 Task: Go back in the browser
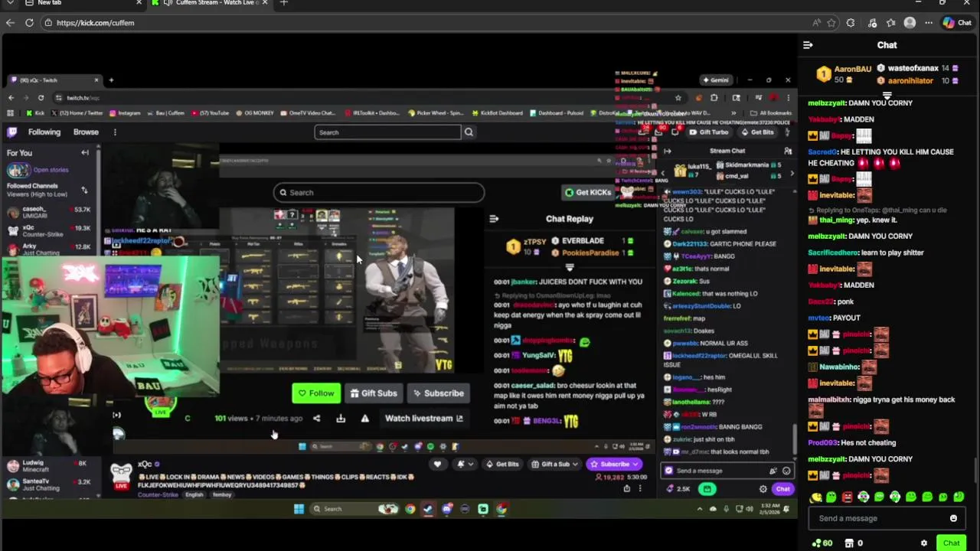point(10,23)
